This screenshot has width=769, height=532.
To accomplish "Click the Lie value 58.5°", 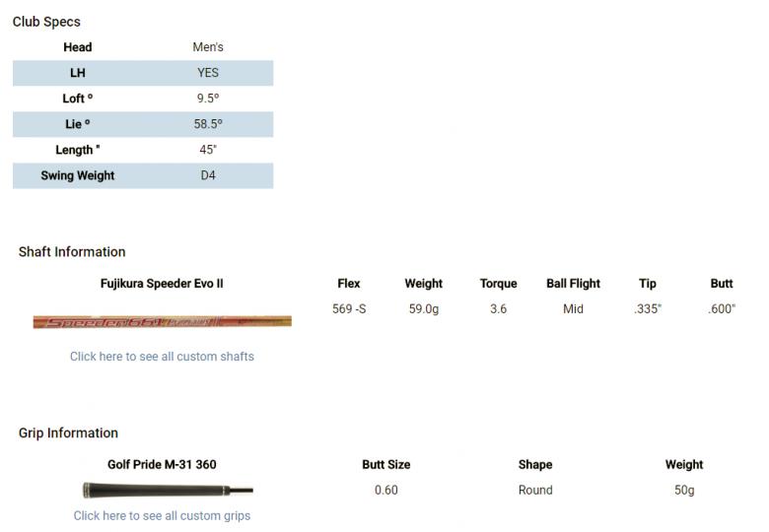I will point(208,124).
